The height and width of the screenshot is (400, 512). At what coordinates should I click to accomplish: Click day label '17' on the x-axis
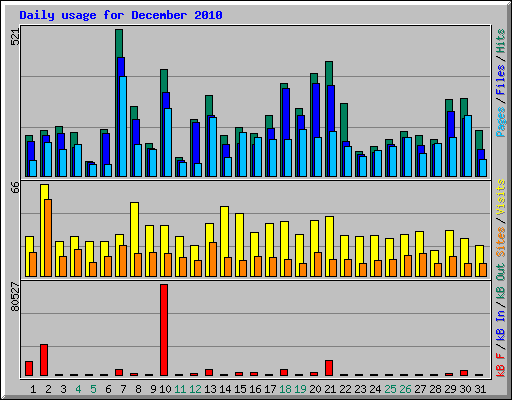pos(270,389)
